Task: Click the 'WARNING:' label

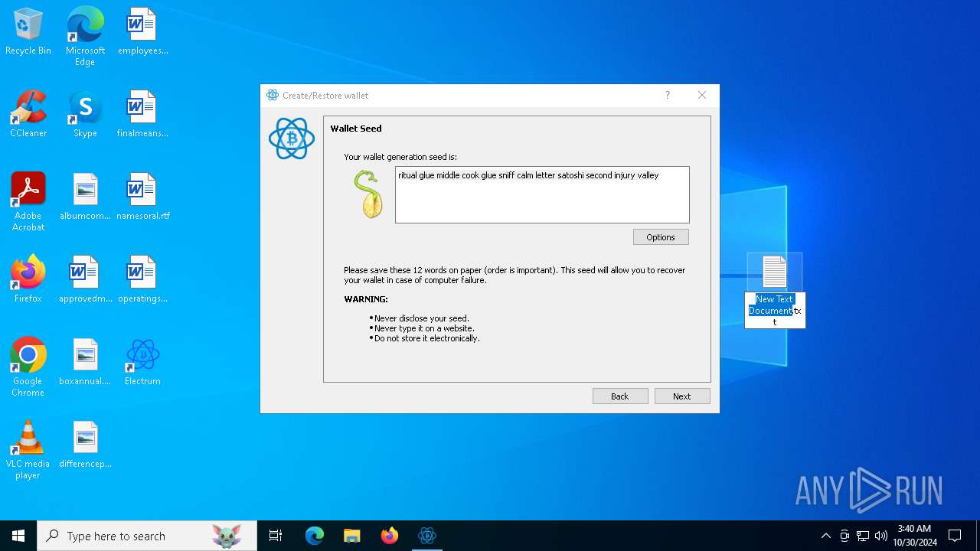Action: click(366, 299)
